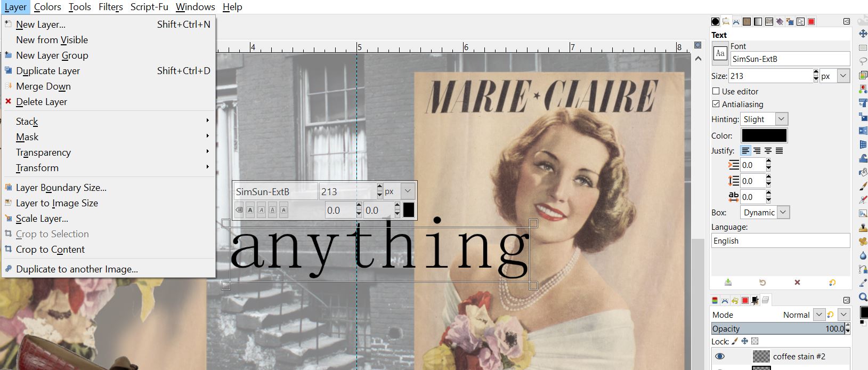Open lower dock tab configuration menu
The image size is (868, 370).
pos(847,300)
